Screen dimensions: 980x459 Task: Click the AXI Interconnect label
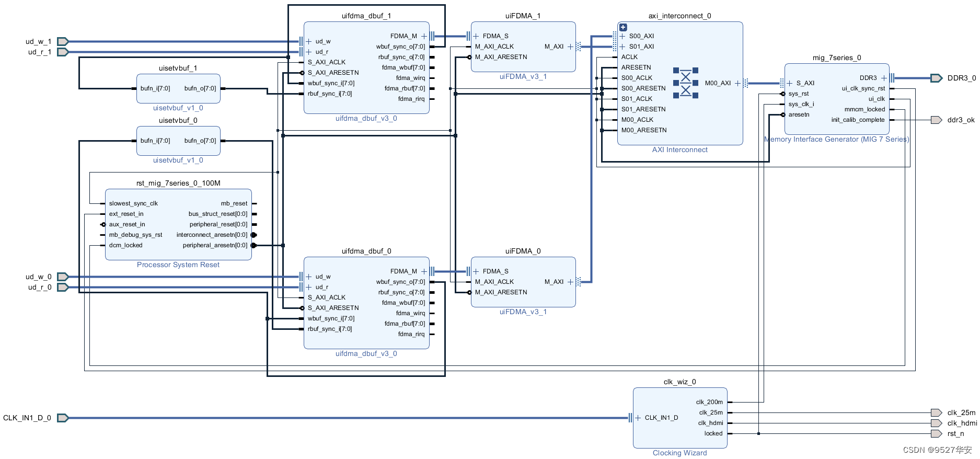coord(679,150)
